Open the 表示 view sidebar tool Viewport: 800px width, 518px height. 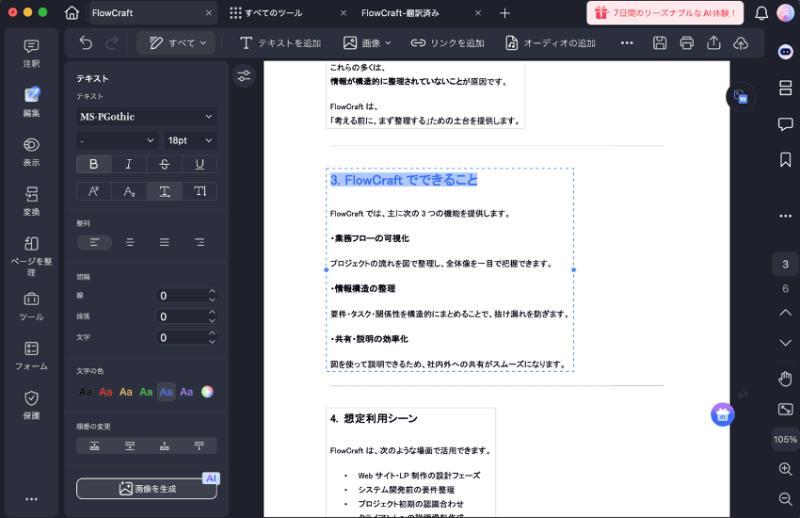pyautogui.click(x=31, y=152)
